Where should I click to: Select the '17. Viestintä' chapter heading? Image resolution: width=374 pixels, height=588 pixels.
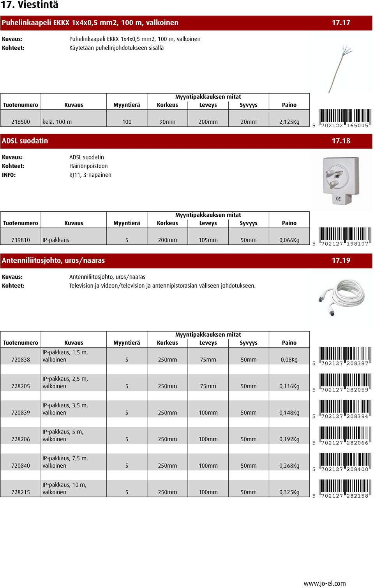(30, 5)
